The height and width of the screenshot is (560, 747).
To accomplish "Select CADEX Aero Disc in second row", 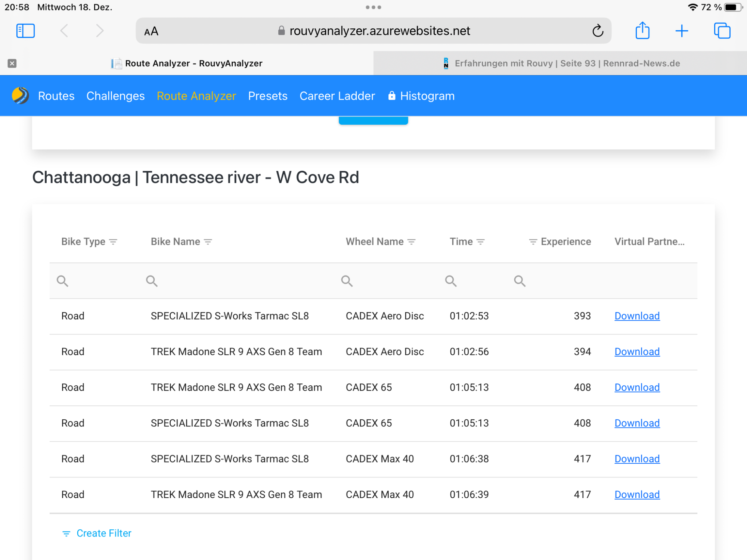I will click(x=385, y=352).
